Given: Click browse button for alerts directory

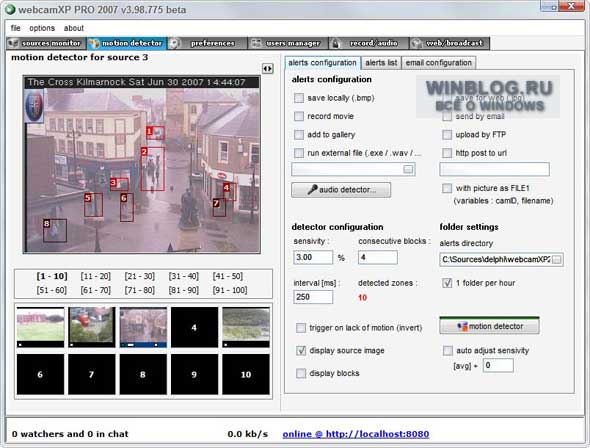Looking at the screenshot, I should coord(557,260).
